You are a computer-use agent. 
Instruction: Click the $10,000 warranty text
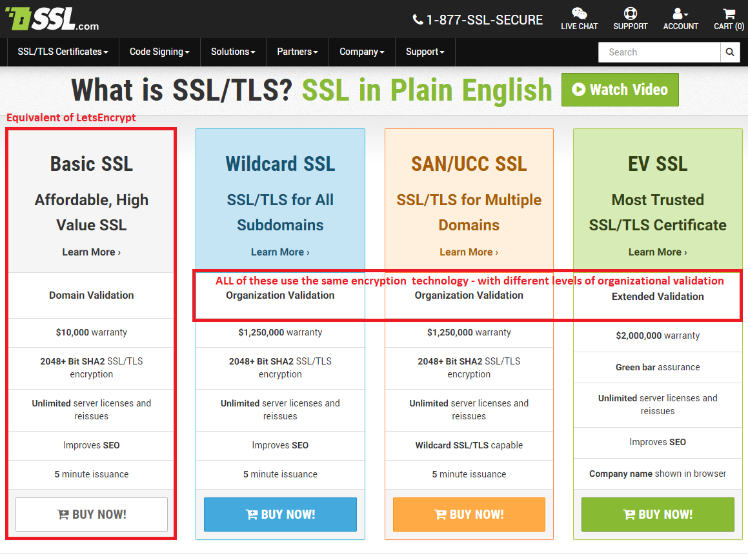(92, 332)
